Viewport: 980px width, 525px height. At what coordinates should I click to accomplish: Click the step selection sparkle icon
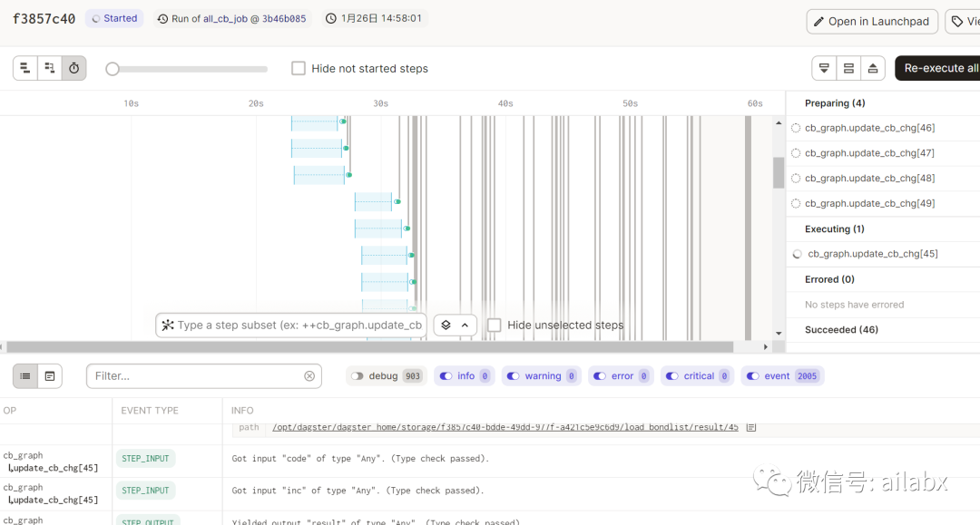pyautogui.click(x=168, y=326)
